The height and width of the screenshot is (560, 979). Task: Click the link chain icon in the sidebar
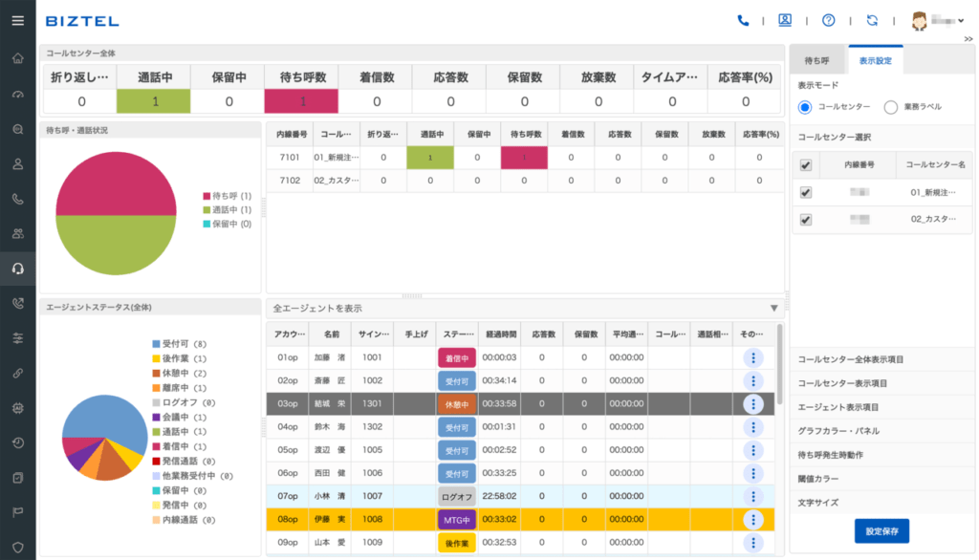(x=17, y=373)
